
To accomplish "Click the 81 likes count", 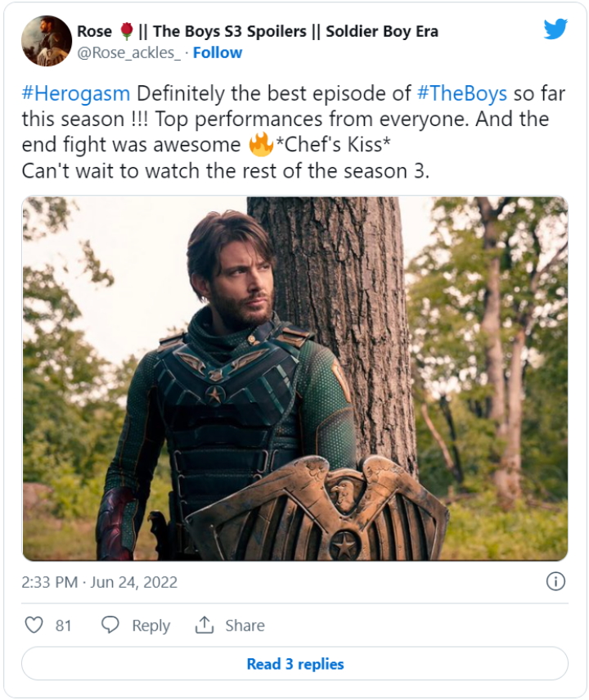I will tap(64, 625).
